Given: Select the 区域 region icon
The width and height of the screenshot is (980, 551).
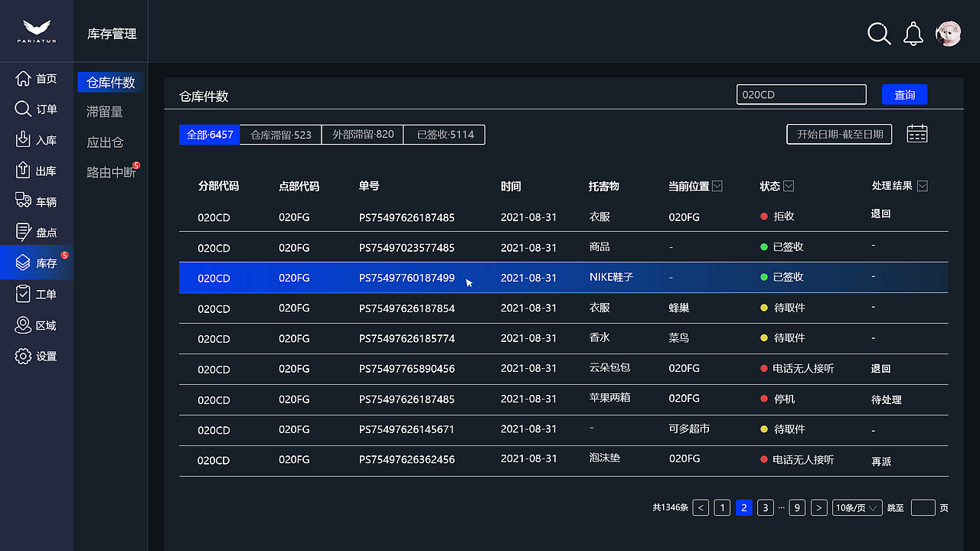Looking at the screenshot, I should click(x=23, y=324).
